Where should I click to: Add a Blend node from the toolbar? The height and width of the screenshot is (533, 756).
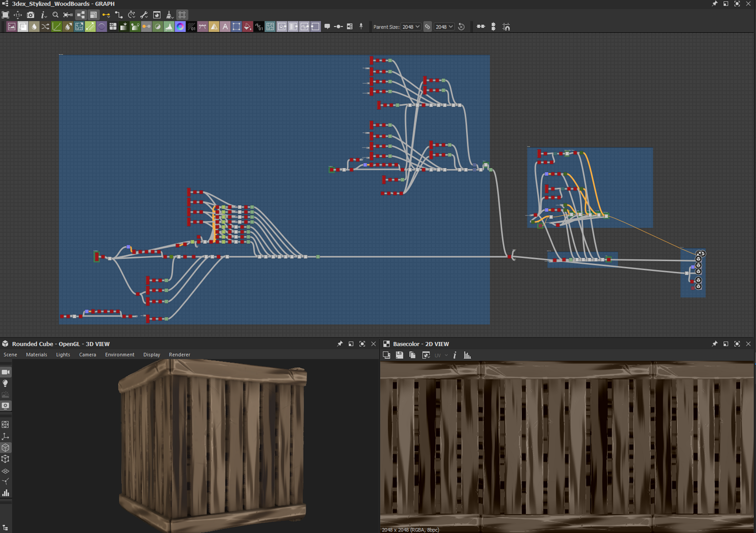point(23,27)
